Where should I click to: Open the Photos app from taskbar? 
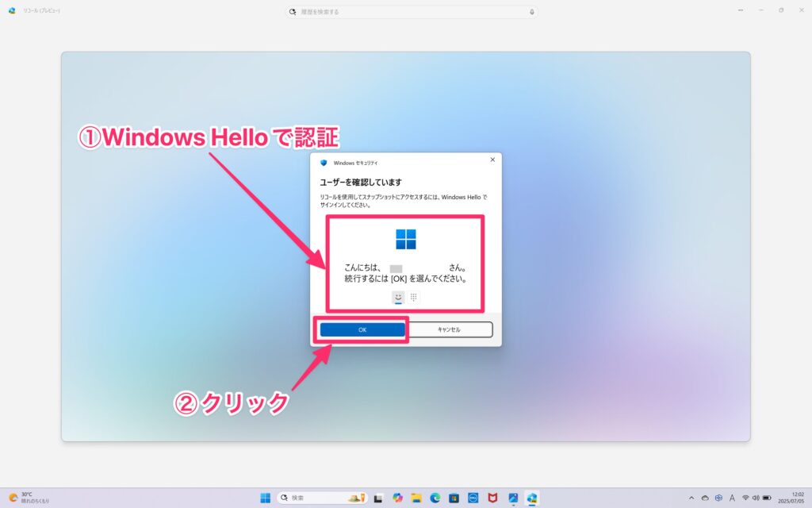click(x=513, y=498)
